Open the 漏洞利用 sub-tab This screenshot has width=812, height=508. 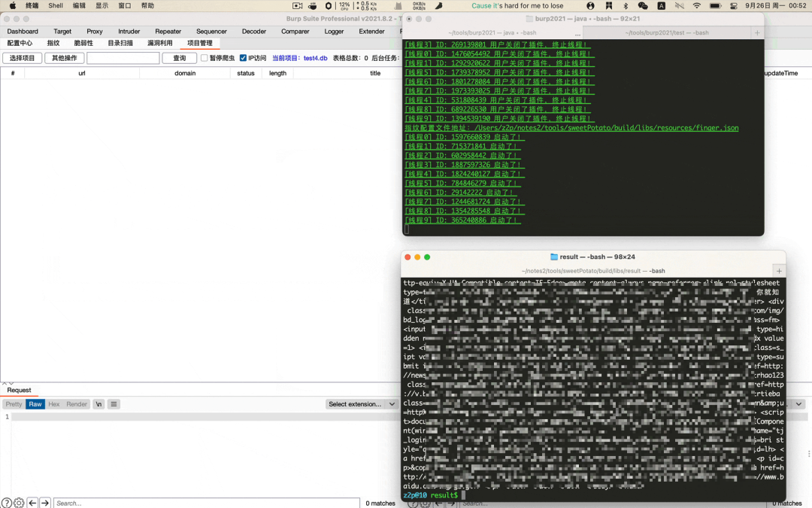(160, 43)
